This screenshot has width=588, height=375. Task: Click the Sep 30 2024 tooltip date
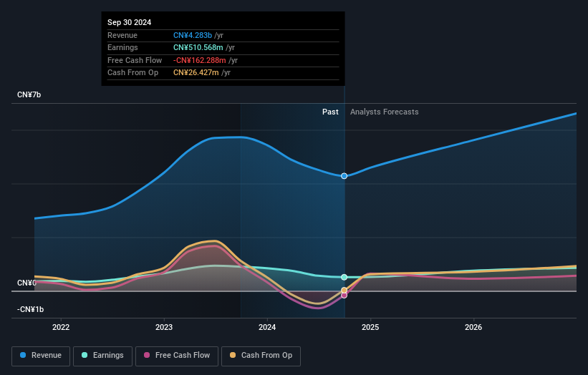(130, 22)
